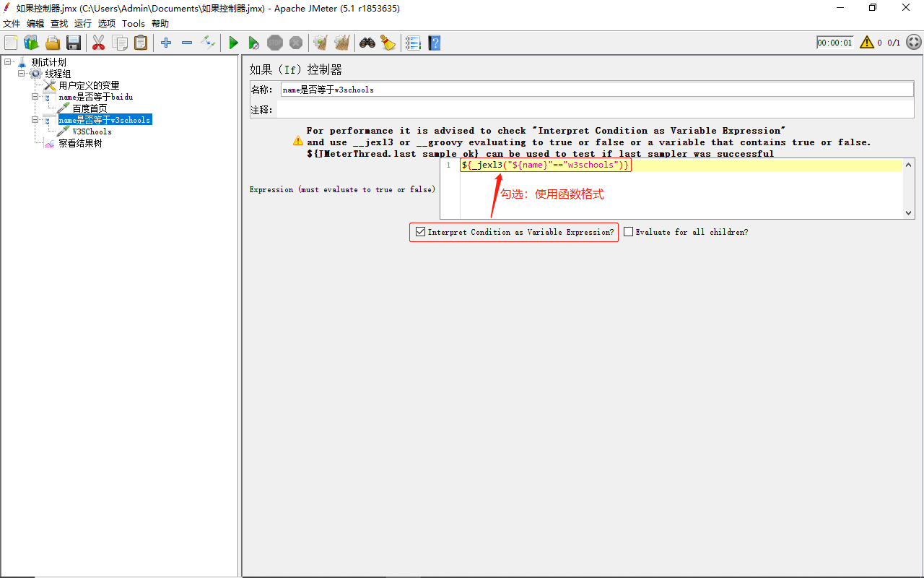
Task: Cut the selected element with scissors icon
Action: pos(99,43)
